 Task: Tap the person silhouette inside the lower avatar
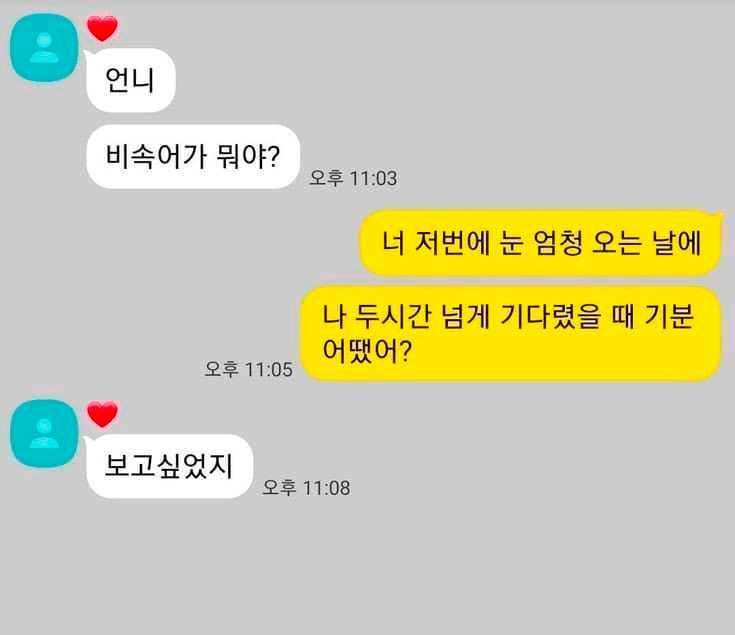[x=44, y=433]
